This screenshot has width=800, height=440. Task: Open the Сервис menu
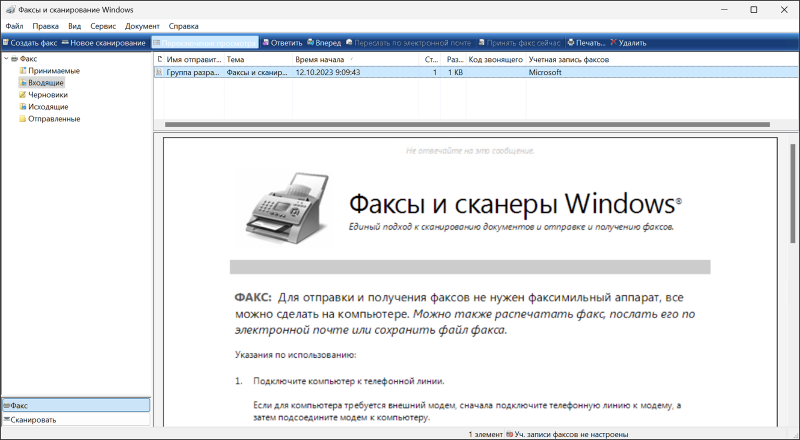(x=102, y=25)
